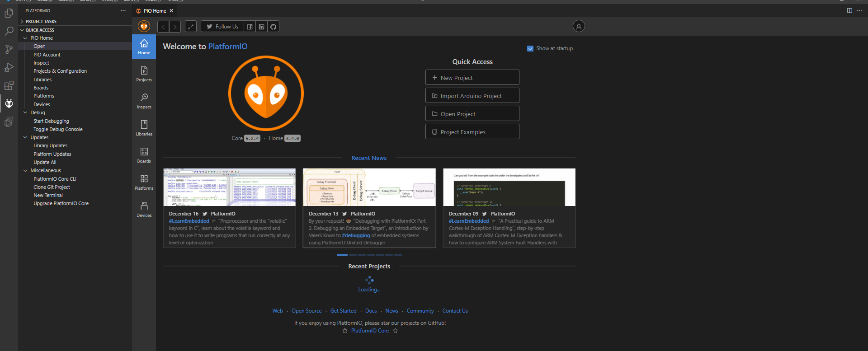
Task: Click the Project Examples button
Action: [472, 131]
